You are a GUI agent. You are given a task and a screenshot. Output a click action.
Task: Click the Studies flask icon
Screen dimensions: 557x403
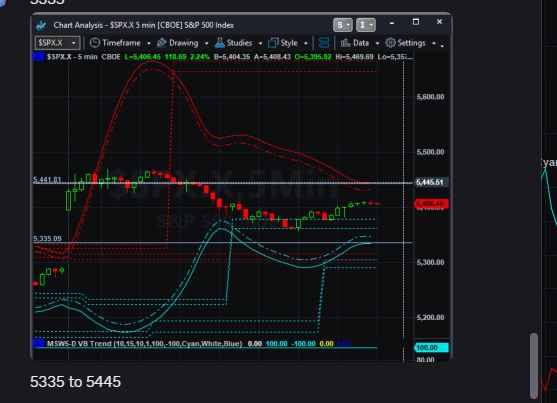pyautogui.click(x=220, y=43)
